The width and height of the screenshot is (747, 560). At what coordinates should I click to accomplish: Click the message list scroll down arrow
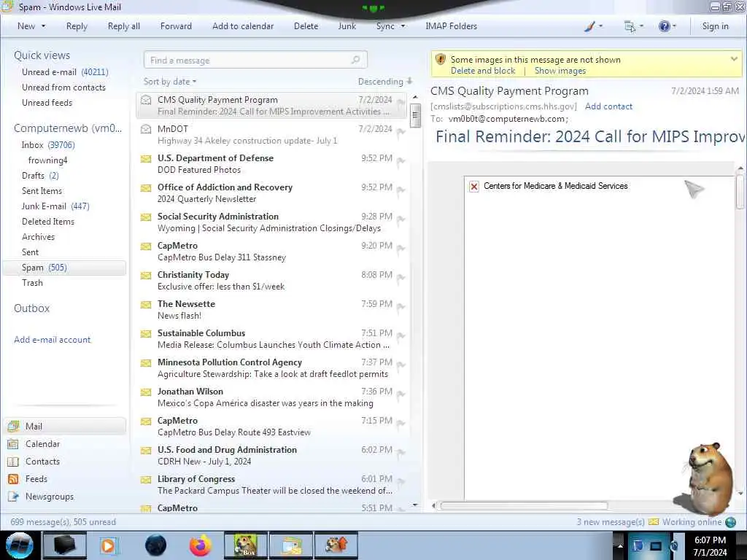click(x=415, y=505)
